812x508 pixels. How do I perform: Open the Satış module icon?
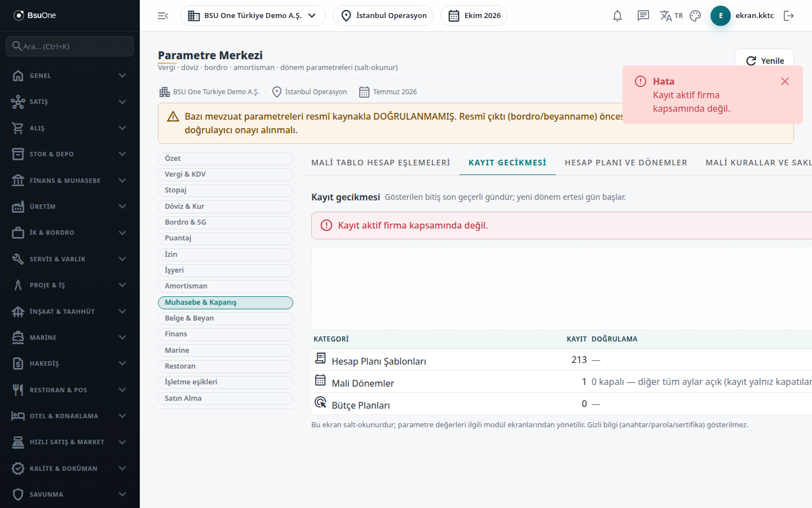point(18,102)
